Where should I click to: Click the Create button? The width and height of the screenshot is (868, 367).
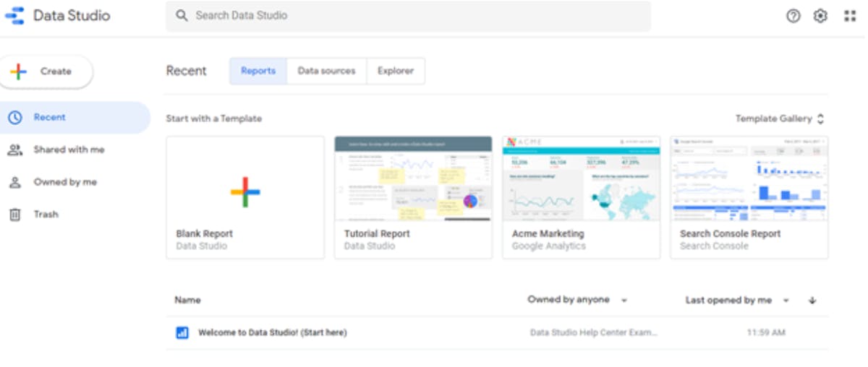pos(47,72)
